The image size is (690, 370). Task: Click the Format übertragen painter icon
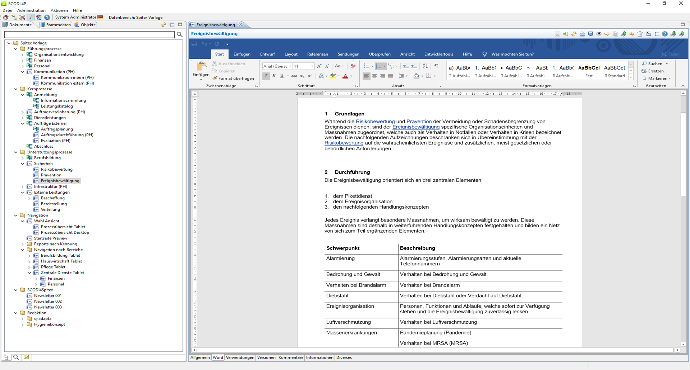pos(214,78)
